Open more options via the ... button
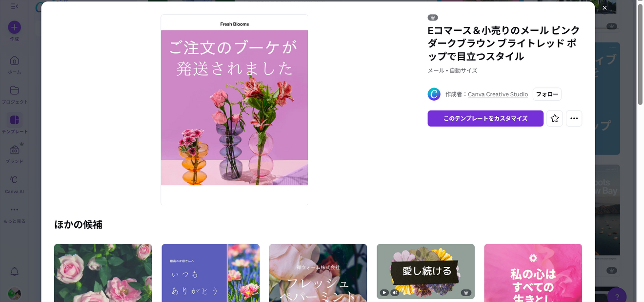This screenshot has width=644, height=302. pyautogui.click(x=574, y=118)
